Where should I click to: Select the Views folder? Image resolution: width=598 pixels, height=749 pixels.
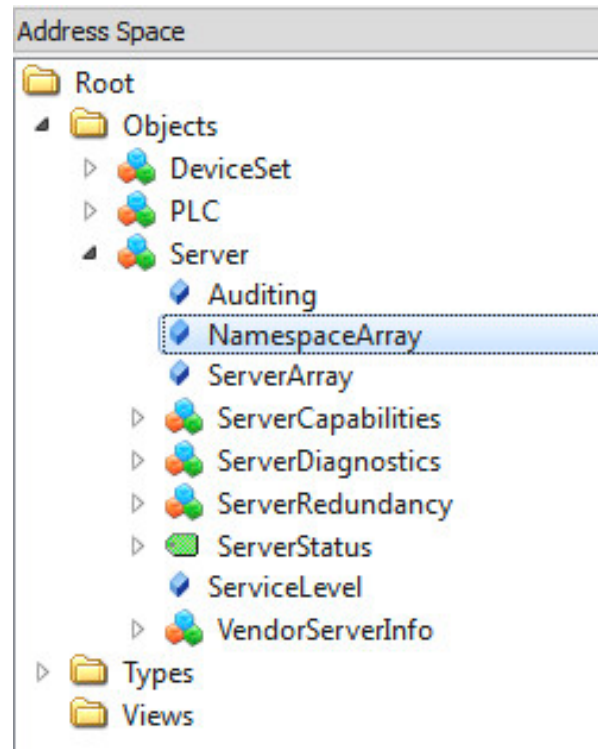click(158, 715)
